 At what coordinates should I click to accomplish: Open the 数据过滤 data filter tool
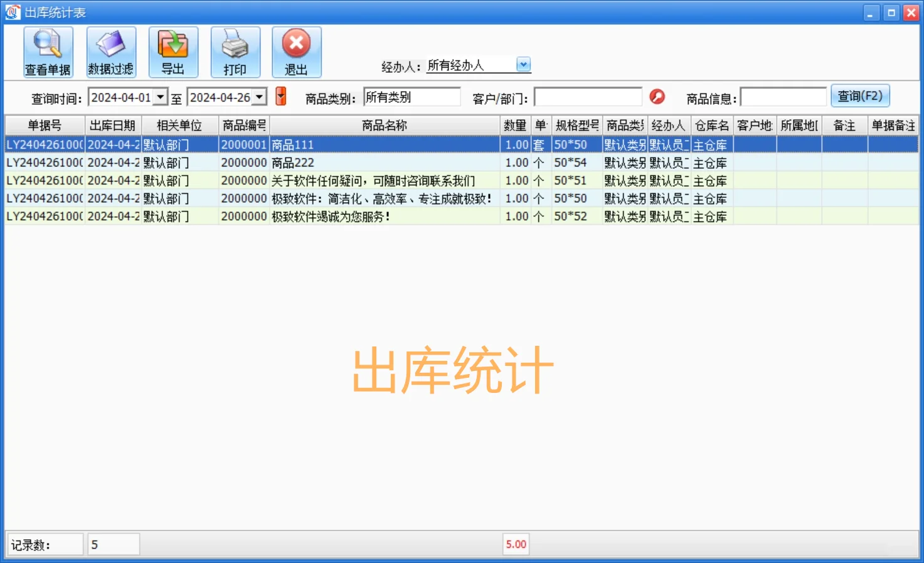tap(111, 52)
